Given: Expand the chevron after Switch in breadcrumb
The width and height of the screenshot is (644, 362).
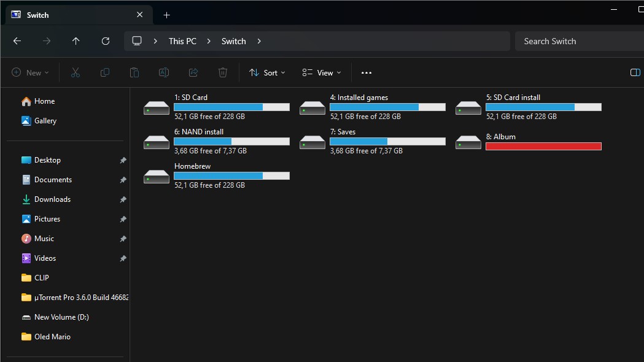Looking at the screenshot, I should pos(259,41).
